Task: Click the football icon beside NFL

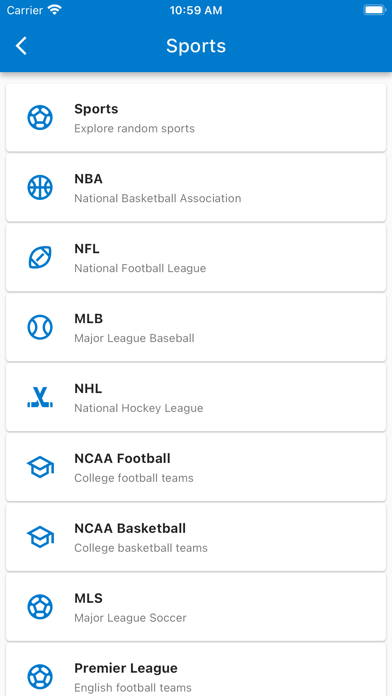Action: [40, 257]
